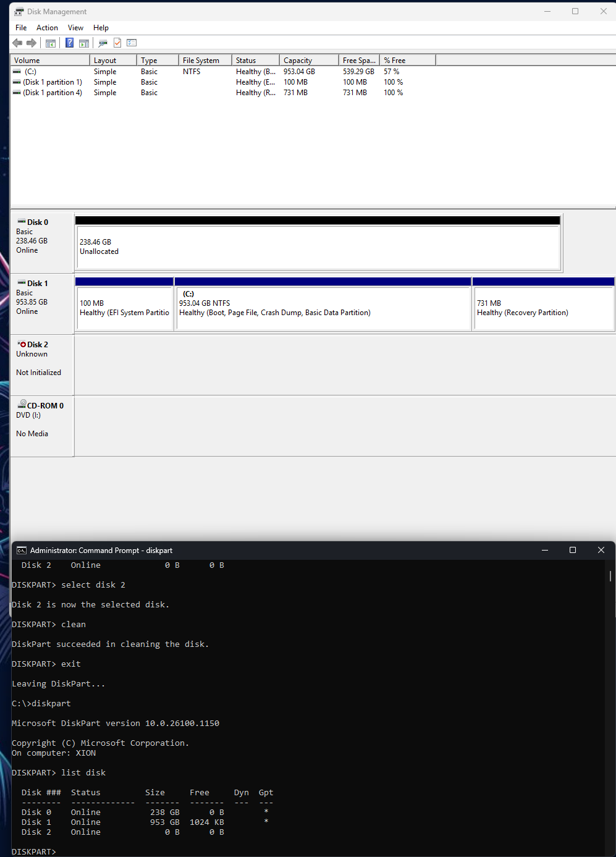
Task: Open the View menu
Action: 75,28
